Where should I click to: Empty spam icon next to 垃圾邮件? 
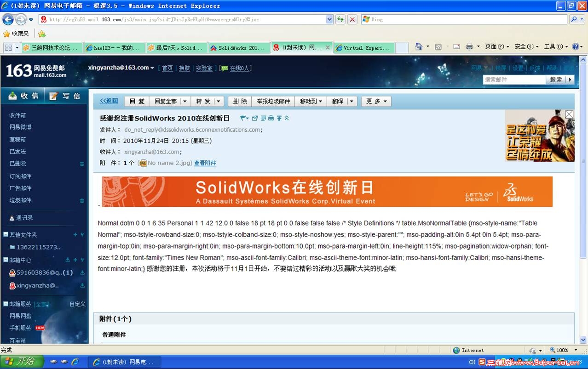pos(82,200)
